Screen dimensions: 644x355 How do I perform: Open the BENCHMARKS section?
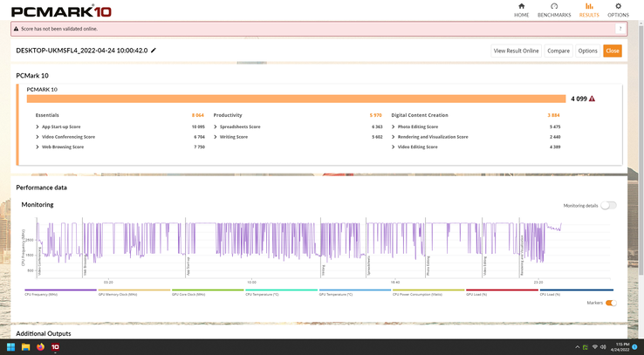(x=554, y=10)
